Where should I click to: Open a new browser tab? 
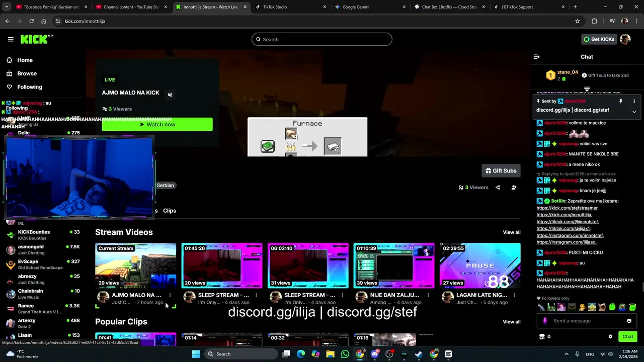coord(575,7)
